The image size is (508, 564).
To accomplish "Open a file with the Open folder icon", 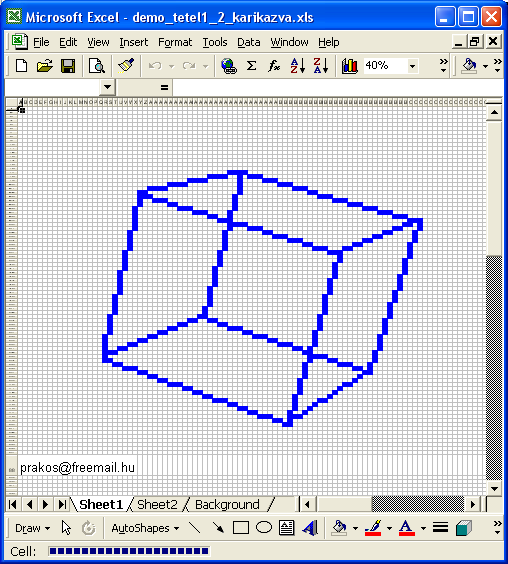I will pos(45,66).
